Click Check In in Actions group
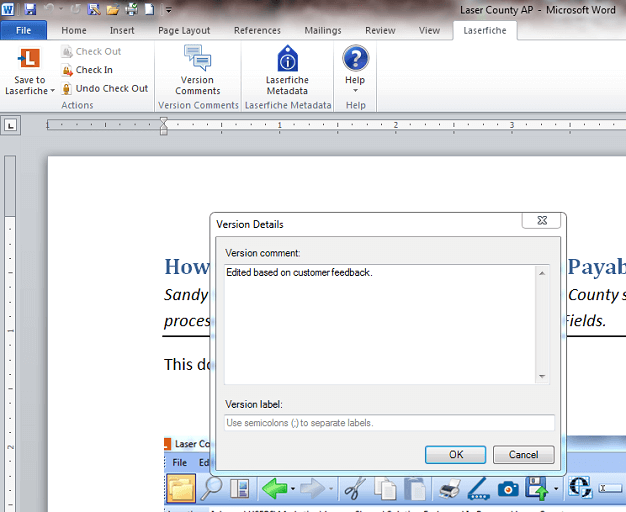 point(87,70)
